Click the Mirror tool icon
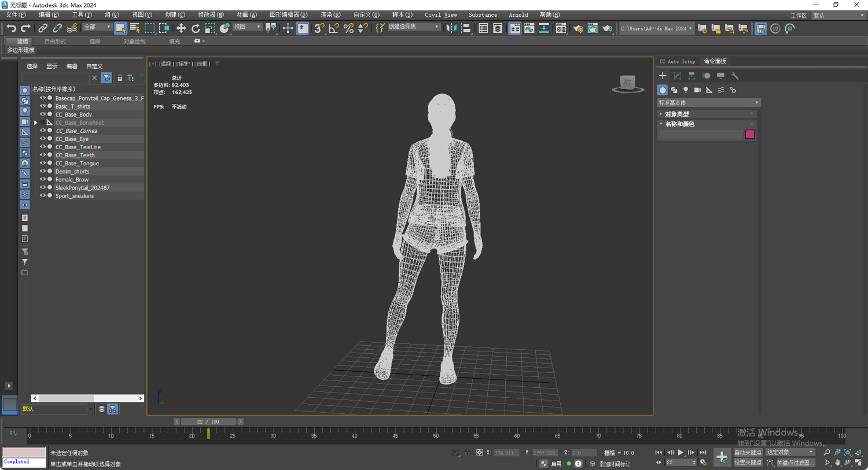The image size is (868, 470). [451, 28]
